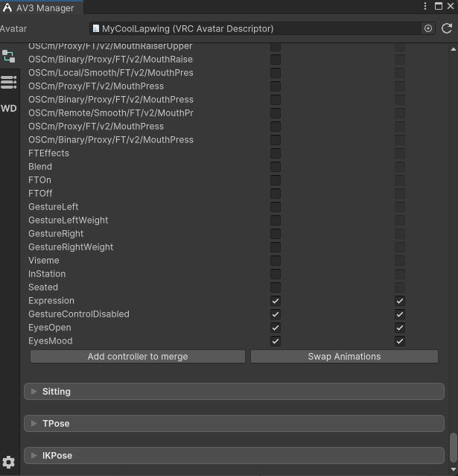Image resolution: width=458 pixels, height=476 pixels.
Task: Open the parameters list icon in sidebar
Action: coord(9,82)
